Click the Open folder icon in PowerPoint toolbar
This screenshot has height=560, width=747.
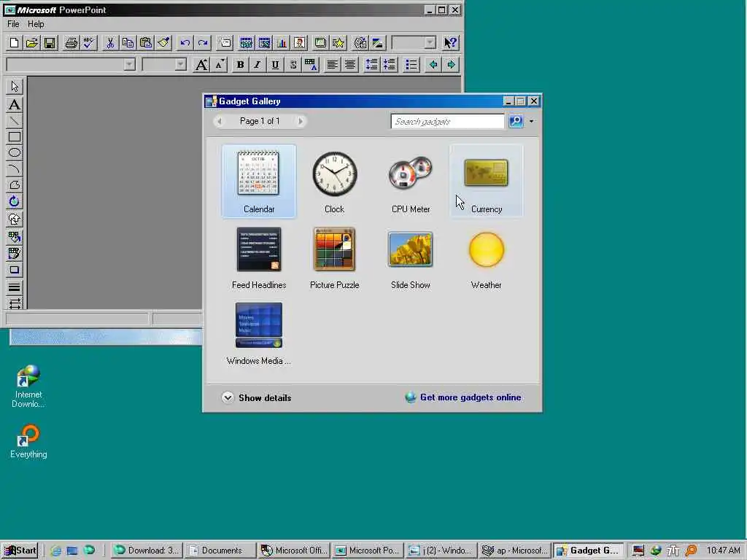click(x=32, y=43)
